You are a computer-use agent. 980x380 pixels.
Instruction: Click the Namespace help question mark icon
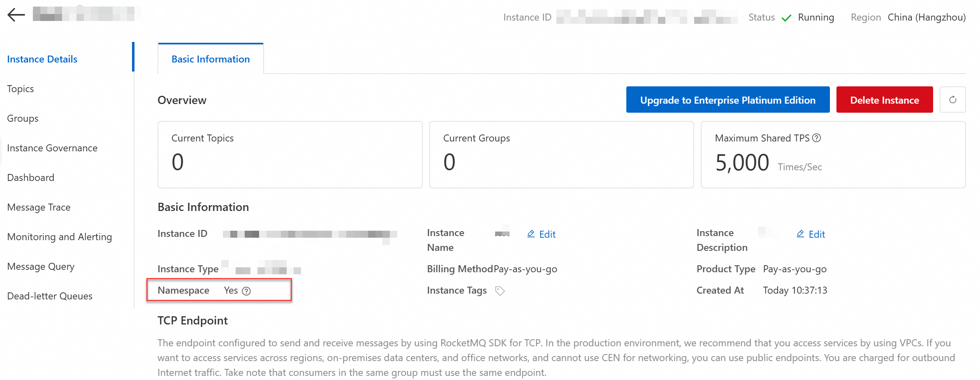(246, 291)
